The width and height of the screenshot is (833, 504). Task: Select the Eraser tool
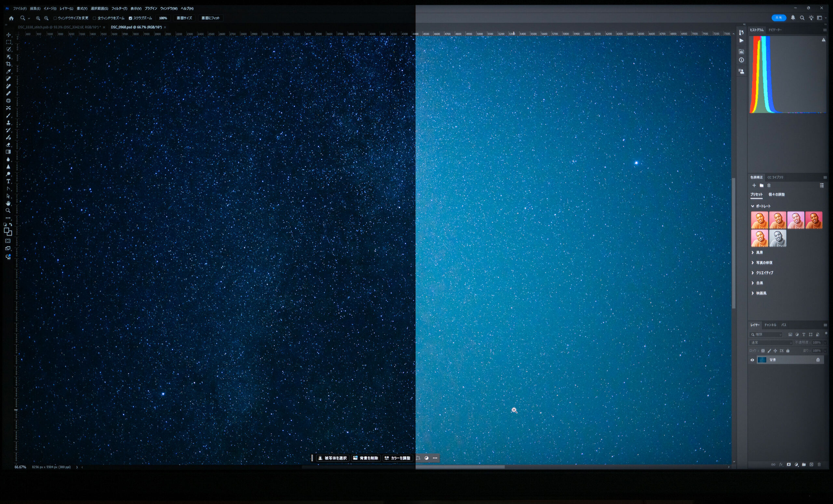pyautogui.click(x=8, y=145)
